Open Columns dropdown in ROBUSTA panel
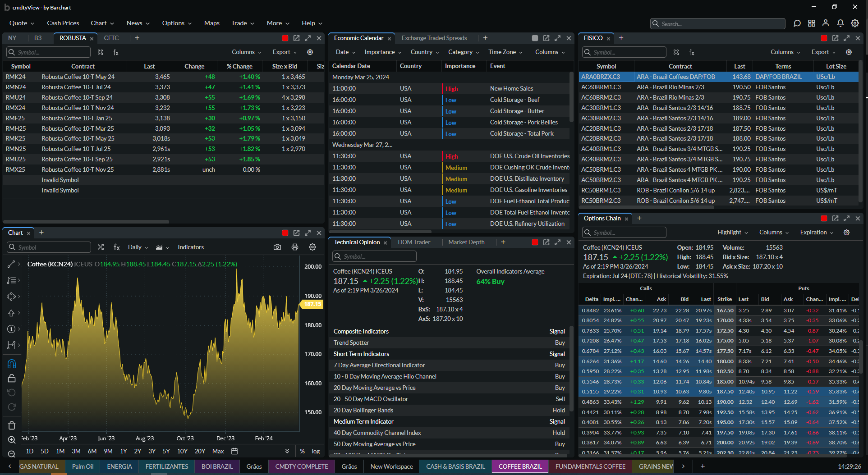Viewport: 868px width, 475px height. (x=247, y=52)
